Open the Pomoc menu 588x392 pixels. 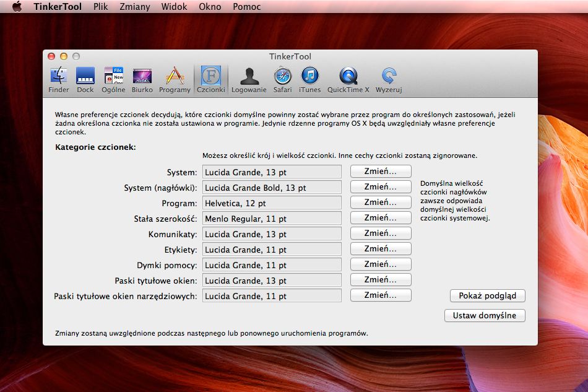pos(247,6)
